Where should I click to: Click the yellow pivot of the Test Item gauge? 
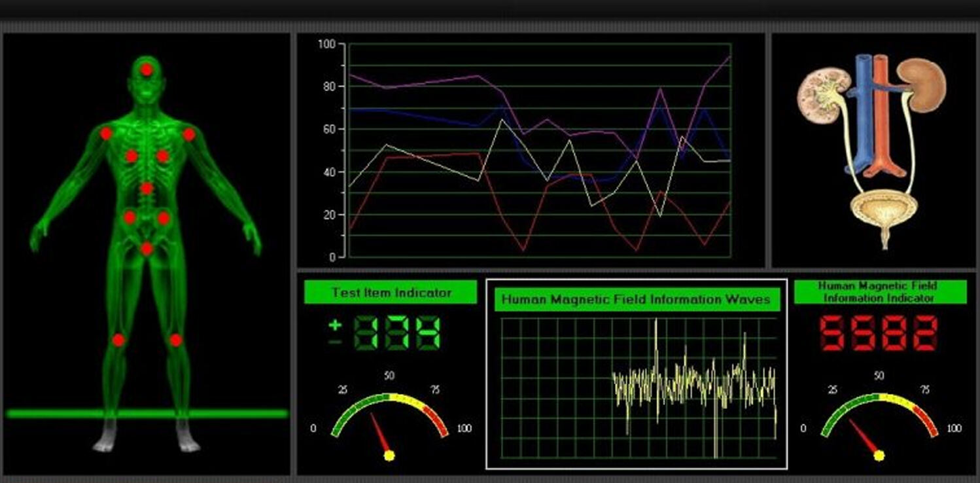pos(389,455)
